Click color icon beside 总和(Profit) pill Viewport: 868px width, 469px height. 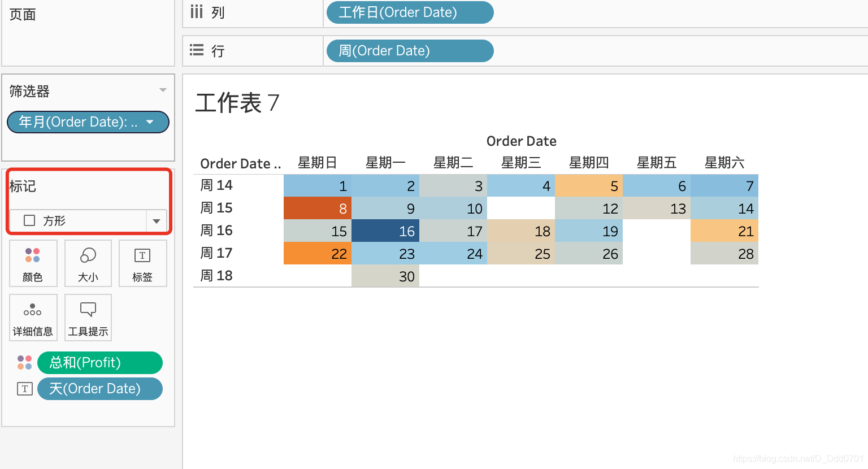coord(24,363)
